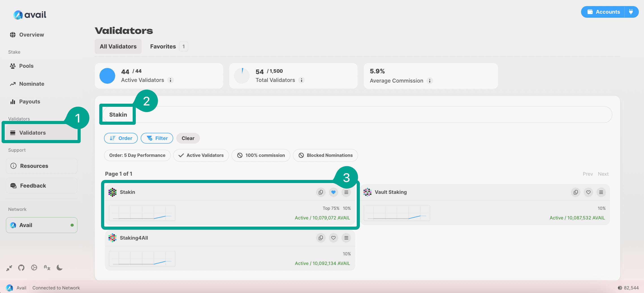Click Stakin 'Top 75%' label
This screenshot has height=293, width=644.
click(331, 208)
